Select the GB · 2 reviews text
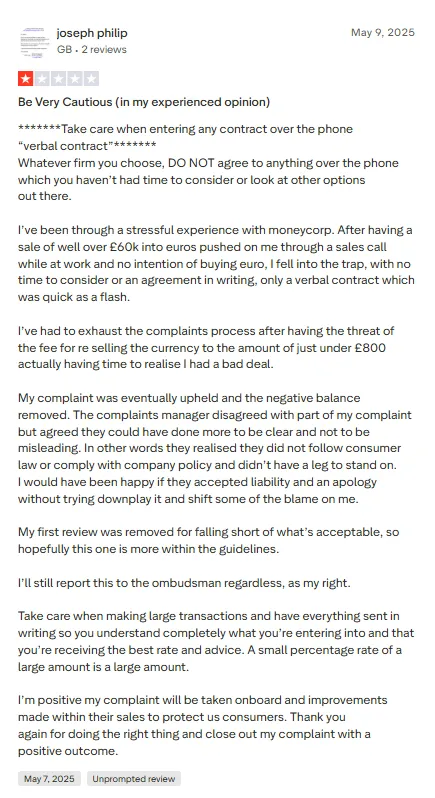 point(92,50)
